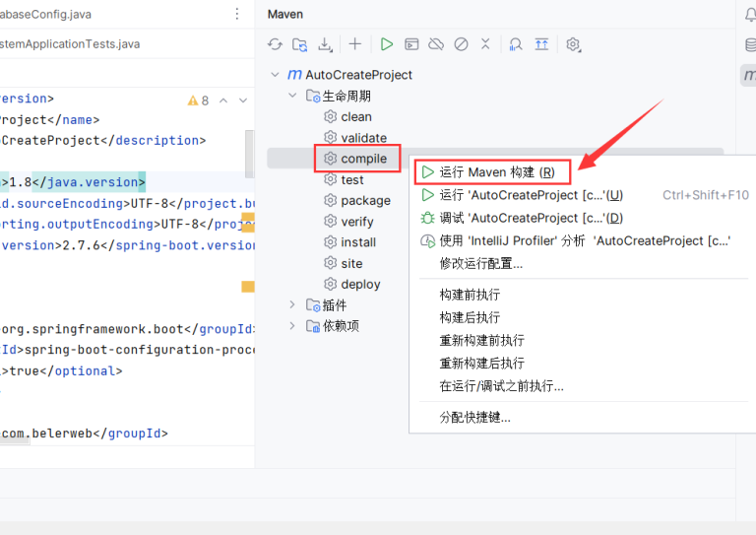756x535 pixels.
Task: Click the Execute Maven Goal icon
Action: [411, 45]
